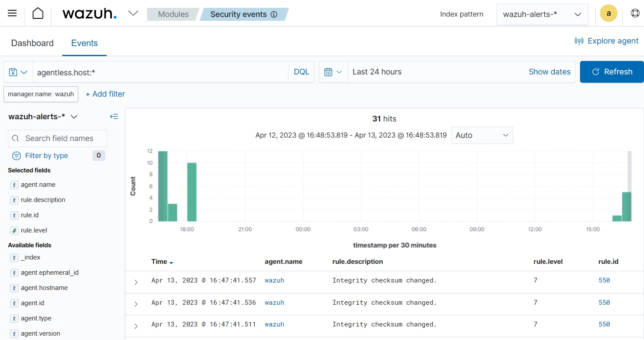Open the saved queries menu
Image resolution: width=644 pixels, height=340 pixels.
(x=18, y=72)
